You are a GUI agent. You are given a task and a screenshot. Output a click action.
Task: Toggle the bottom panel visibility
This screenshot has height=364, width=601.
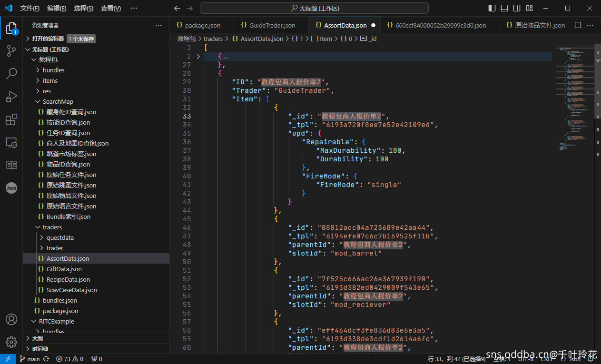coord(504,9)
